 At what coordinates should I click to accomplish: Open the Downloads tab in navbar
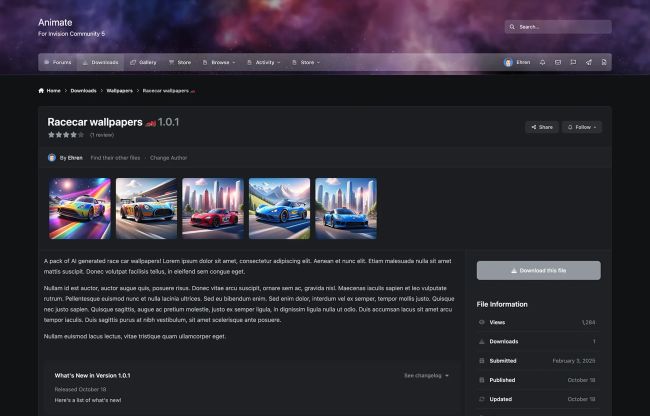[100, 62]
